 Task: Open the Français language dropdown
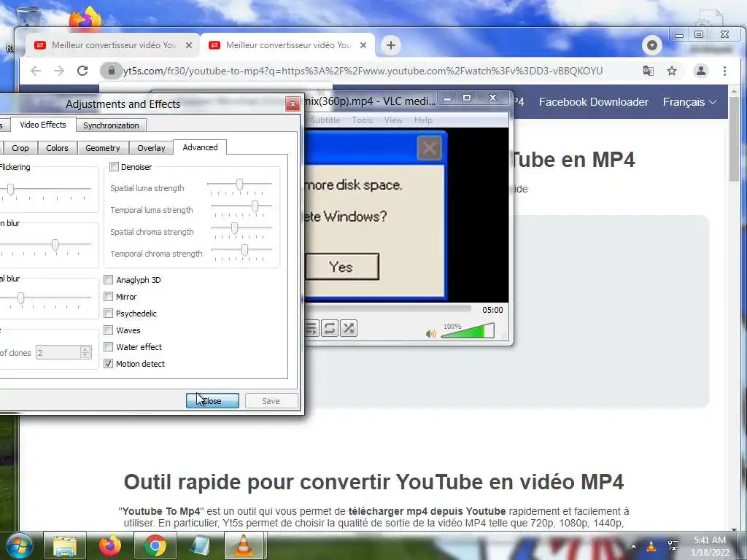coord(689,102)
